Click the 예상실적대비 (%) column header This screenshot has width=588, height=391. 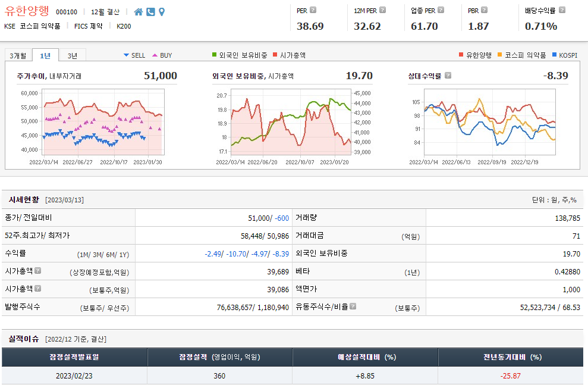[x=365, y=357]
